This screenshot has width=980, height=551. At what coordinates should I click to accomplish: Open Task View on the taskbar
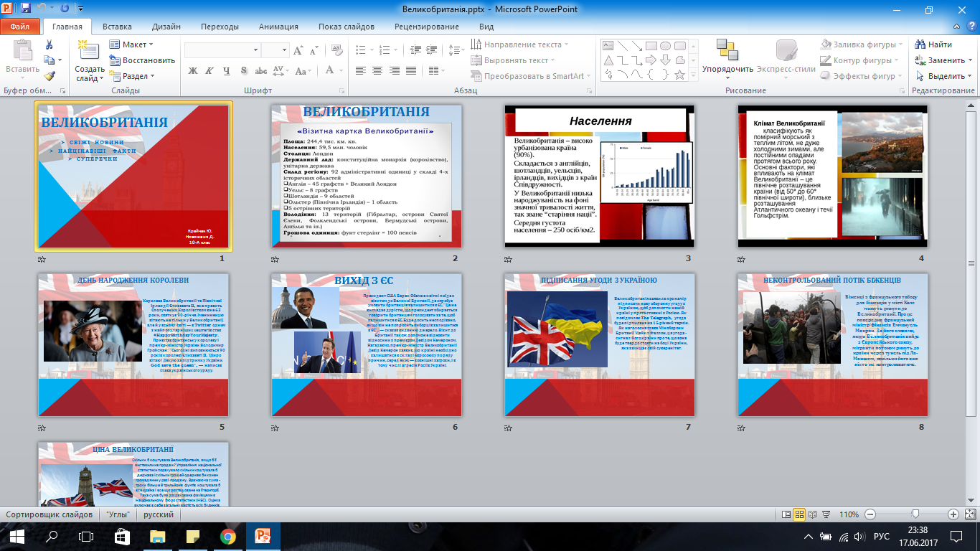[x=86, y=536]
